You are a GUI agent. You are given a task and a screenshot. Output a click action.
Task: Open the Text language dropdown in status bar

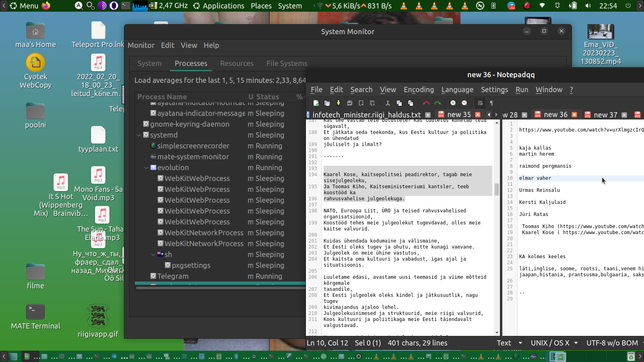[x=509, y=343]
